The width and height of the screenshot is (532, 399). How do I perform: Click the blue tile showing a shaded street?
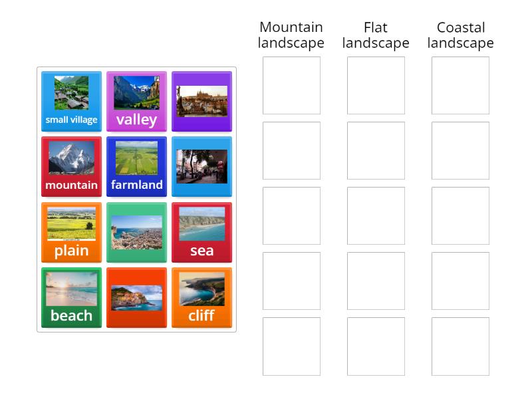tap(201, 166)
